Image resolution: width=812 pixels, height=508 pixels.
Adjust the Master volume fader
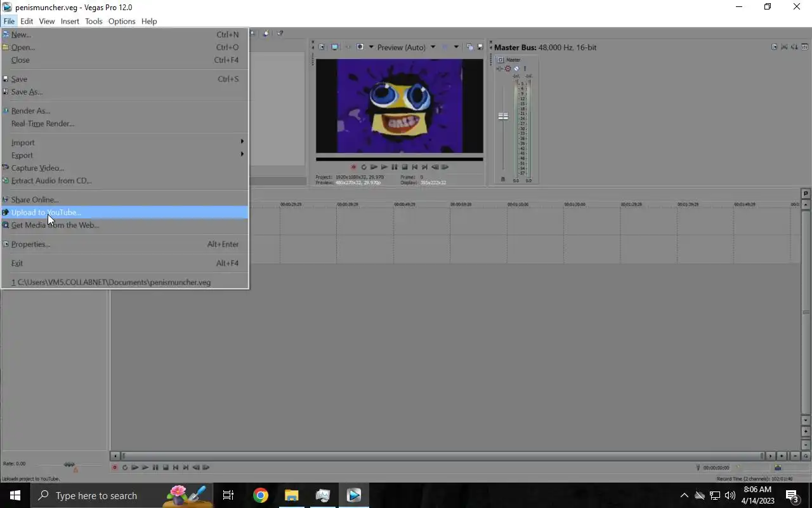coord(503,116)
